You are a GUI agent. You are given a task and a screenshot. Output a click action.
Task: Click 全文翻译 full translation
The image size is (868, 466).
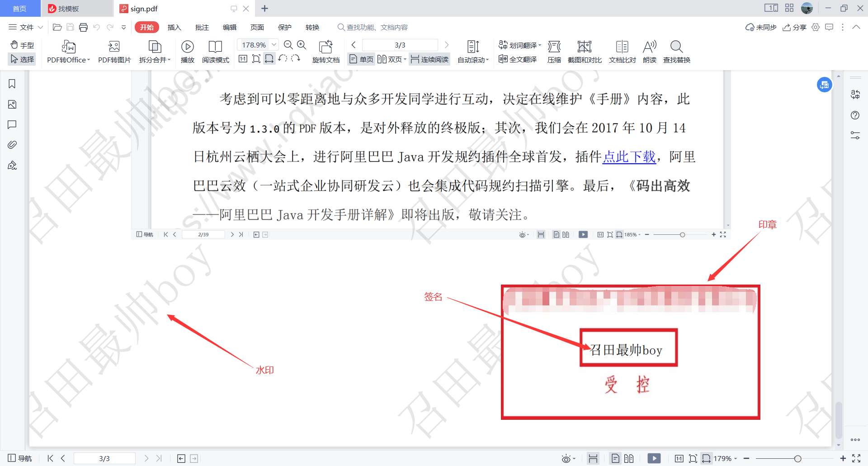518,59
